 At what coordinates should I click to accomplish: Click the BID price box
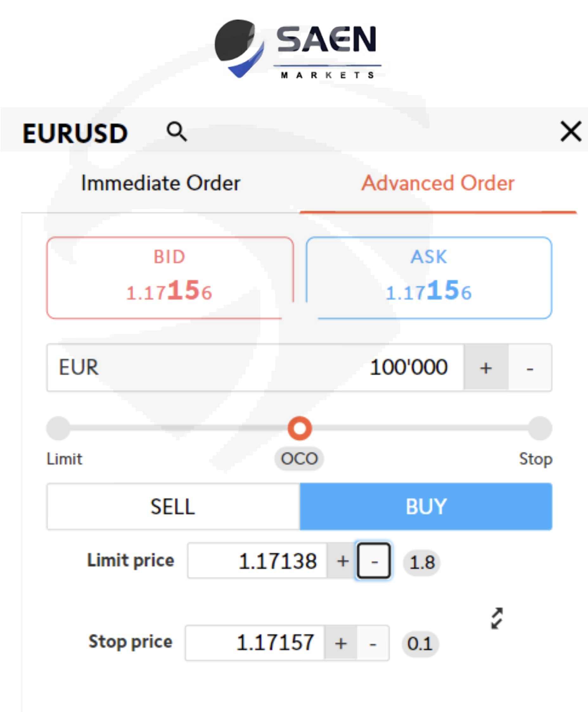[x=170, y=277]
